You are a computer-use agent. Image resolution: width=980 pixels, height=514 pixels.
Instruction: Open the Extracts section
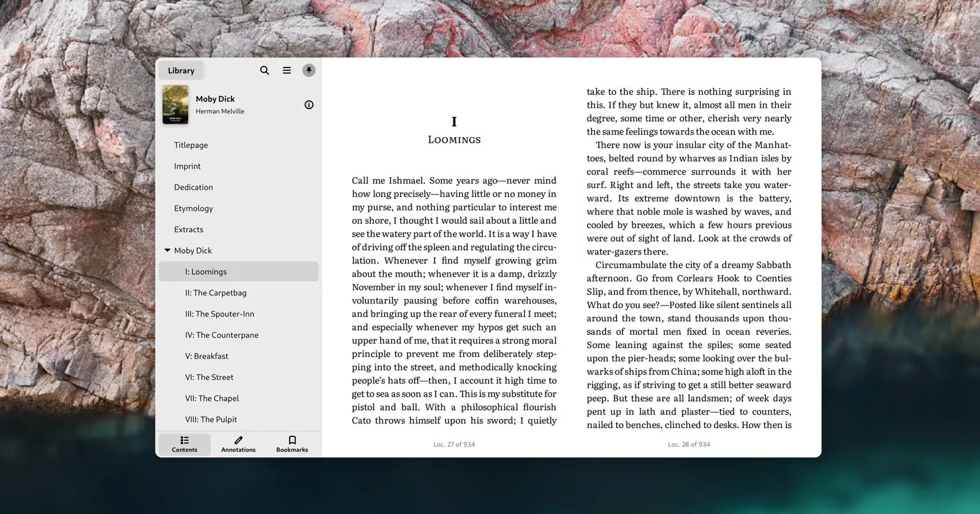(x=189, y=230)
